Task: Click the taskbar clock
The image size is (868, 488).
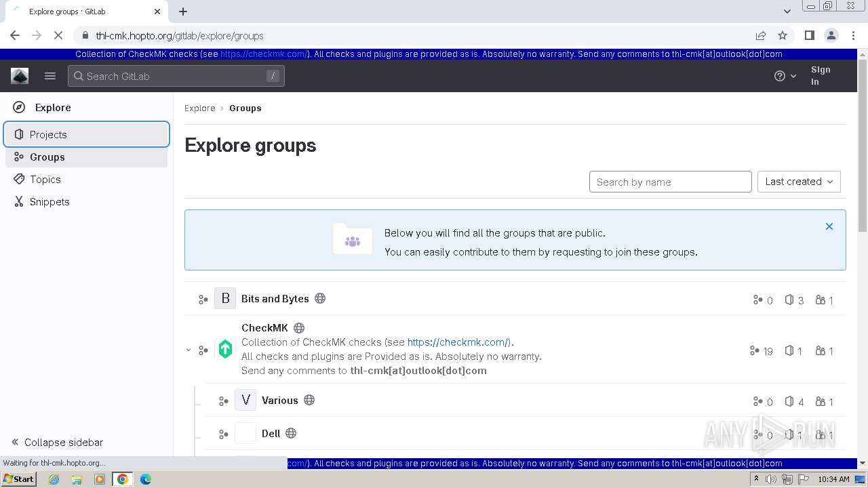Action: tap(833, 479)
